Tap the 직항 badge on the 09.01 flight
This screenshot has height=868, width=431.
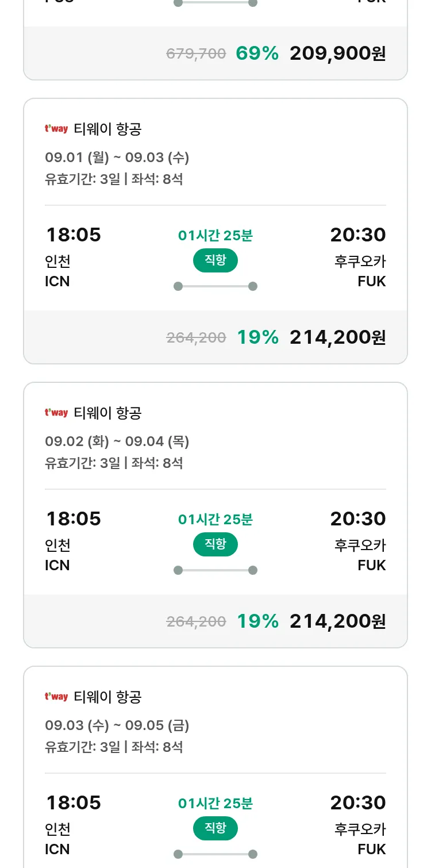click(x=215, y=260)
